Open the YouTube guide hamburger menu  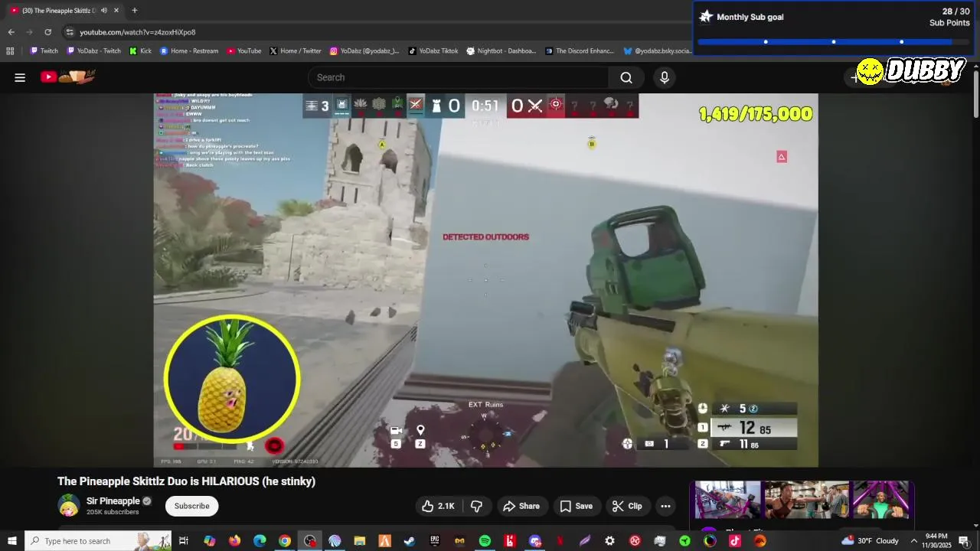(20, 77)
